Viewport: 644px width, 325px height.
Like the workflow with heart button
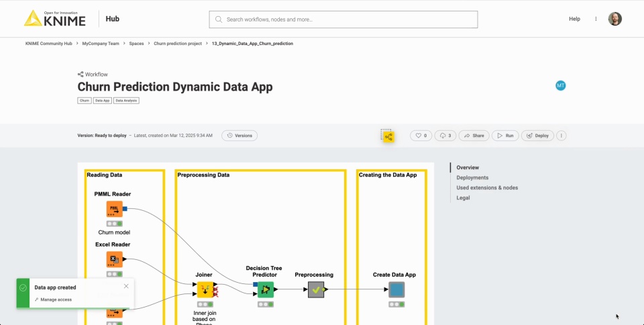click(421, 136)
